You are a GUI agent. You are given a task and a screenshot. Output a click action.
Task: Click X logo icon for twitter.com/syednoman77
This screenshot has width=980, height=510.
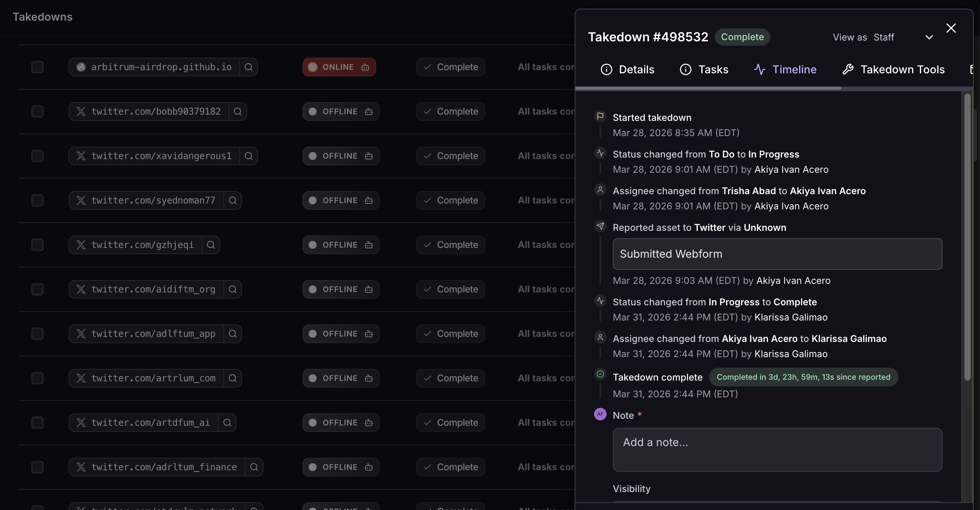[x=81, y=200]
